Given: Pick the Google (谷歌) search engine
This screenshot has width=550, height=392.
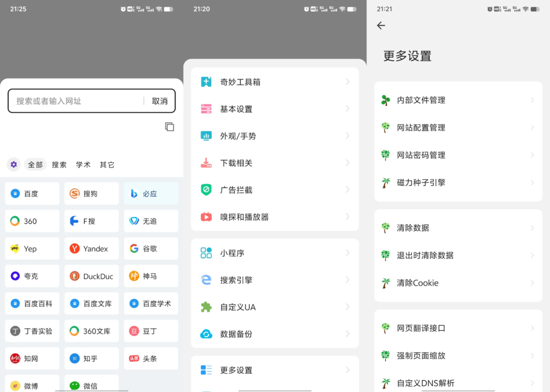Looking at the screenshot, I should [151, 249].
